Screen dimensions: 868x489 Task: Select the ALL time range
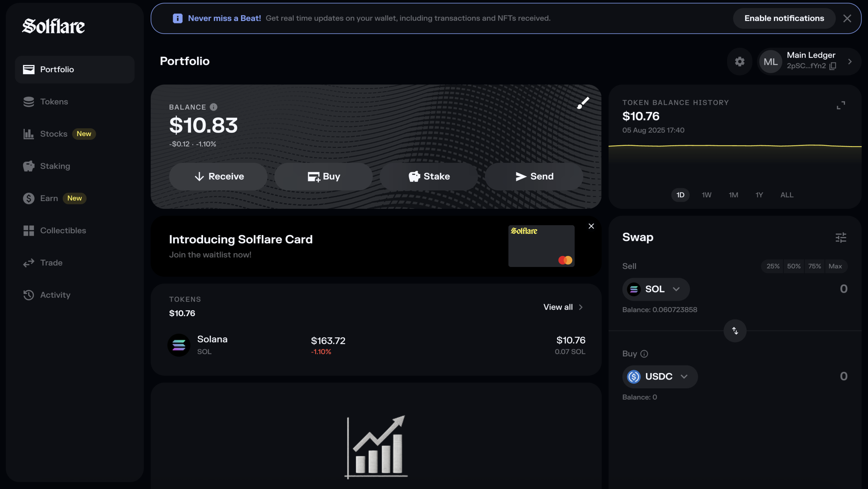tap(787, 195)
